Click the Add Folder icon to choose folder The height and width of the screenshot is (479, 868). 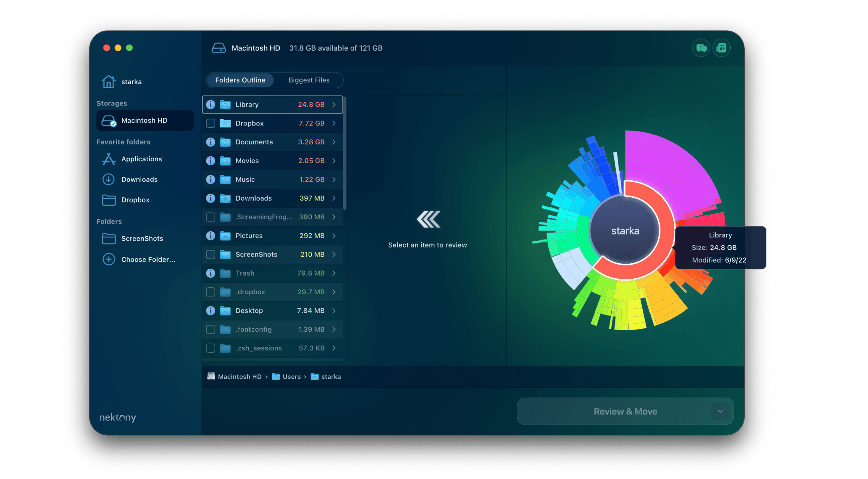click(x=108, y=259)
